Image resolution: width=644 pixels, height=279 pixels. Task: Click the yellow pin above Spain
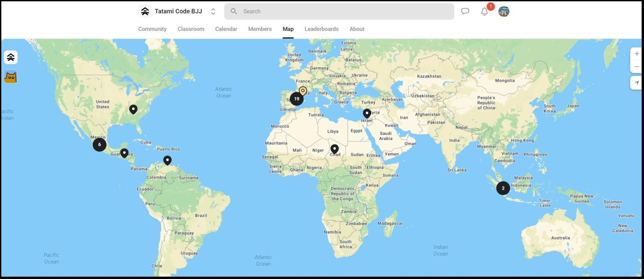pos(303,91)
